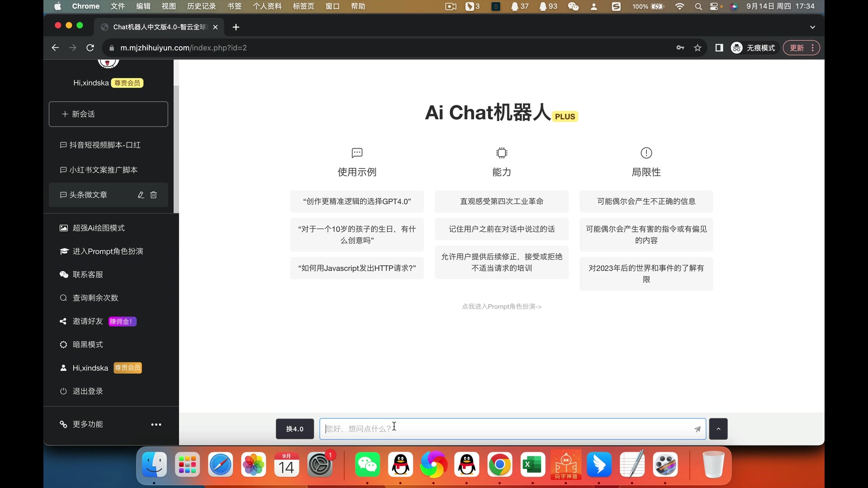Click 邀请好友 in the sidebar
The height and width of the screenshot is (488, 868).
(88, 321)
